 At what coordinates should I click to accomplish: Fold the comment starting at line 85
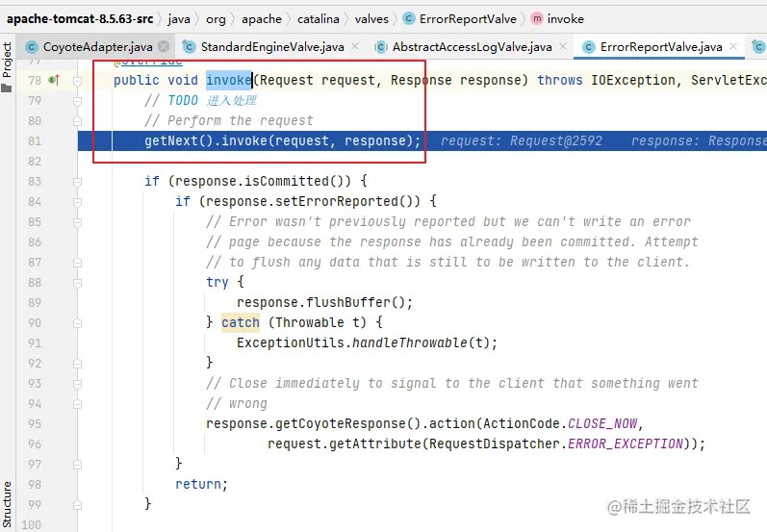pos(77,222)
